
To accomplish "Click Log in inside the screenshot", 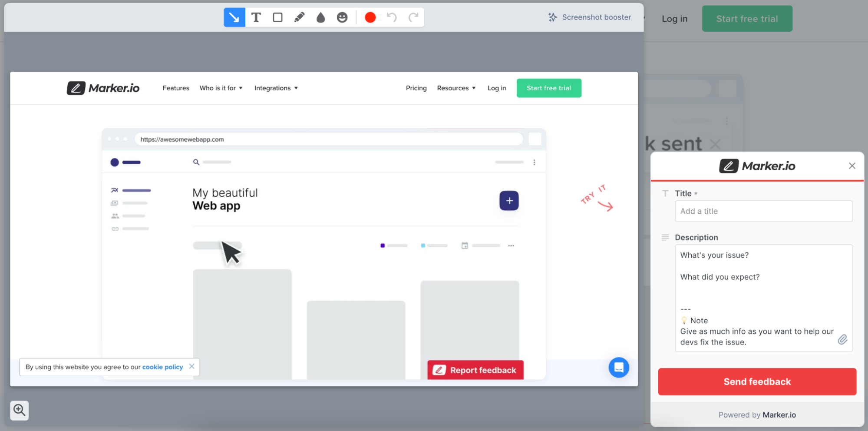I will [497, 88].
